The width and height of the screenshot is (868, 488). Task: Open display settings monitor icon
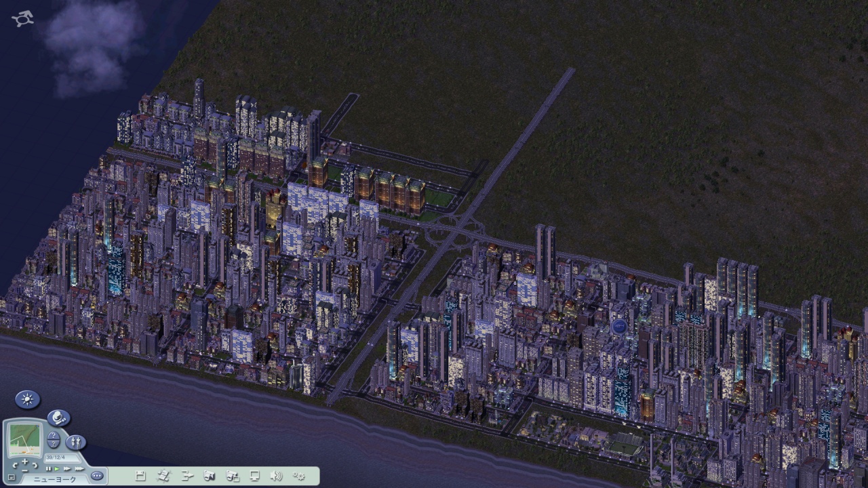coord(255,476)
